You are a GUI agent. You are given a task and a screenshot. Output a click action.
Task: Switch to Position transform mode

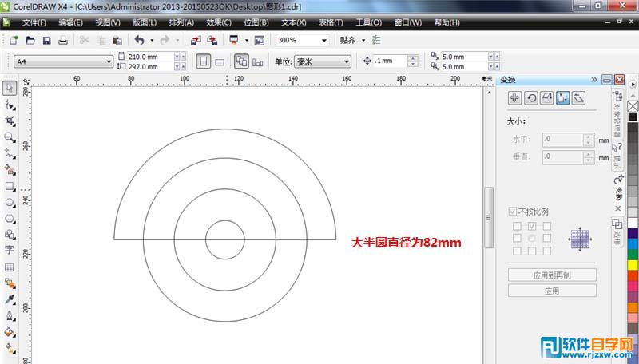tap(514, 97)
